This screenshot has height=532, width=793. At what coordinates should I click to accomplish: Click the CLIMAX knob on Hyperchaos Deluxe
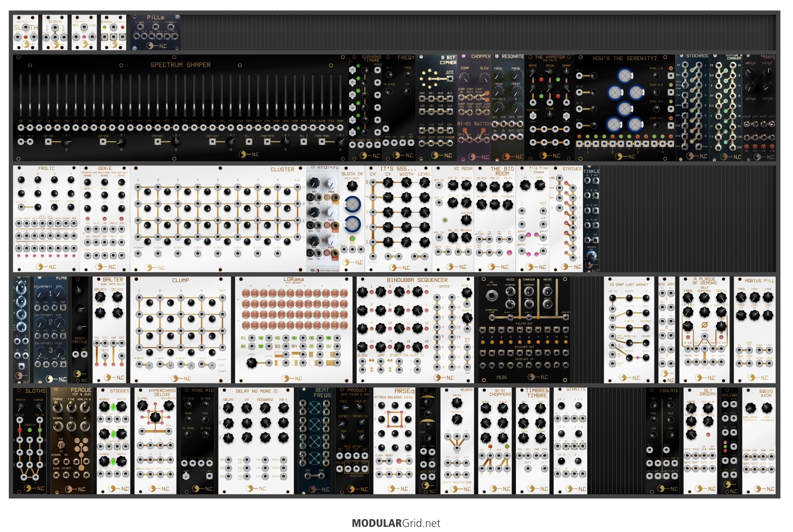(143, 405)
